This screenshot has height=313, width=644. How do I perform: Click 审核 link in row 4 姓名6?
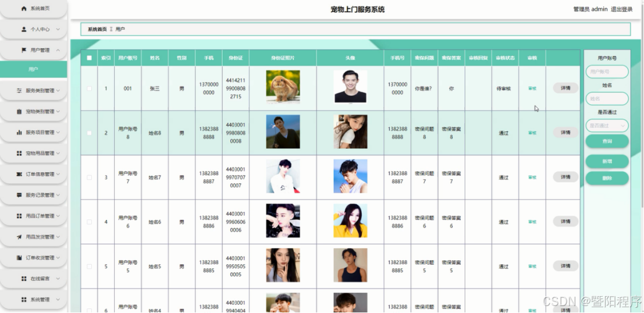(532, 222)
